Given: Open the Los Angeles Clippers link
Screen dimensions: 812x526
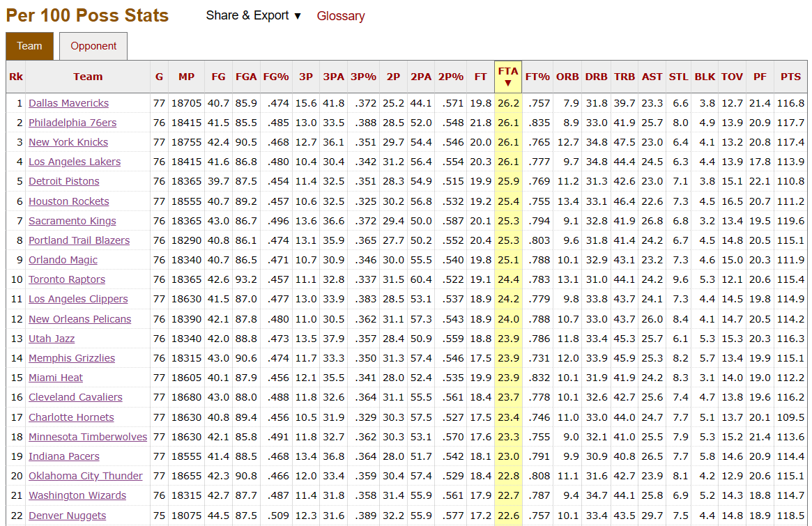Looking at the screenshot, I should click(x=78, y=299).
